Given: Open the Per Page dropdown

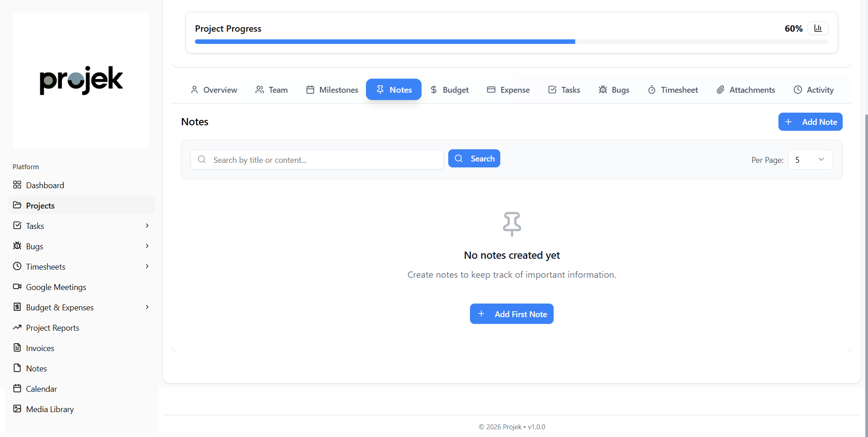Looking at the screenshot, I should coord(810,160).
